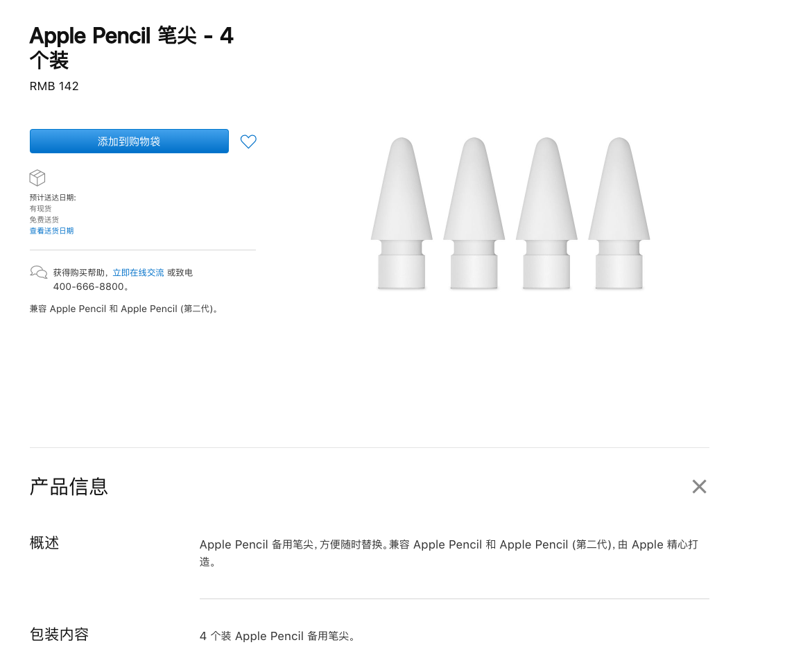Click the RMB 142 price text
794x672 pixels.
pyautogui.click(x=54, y=87)
